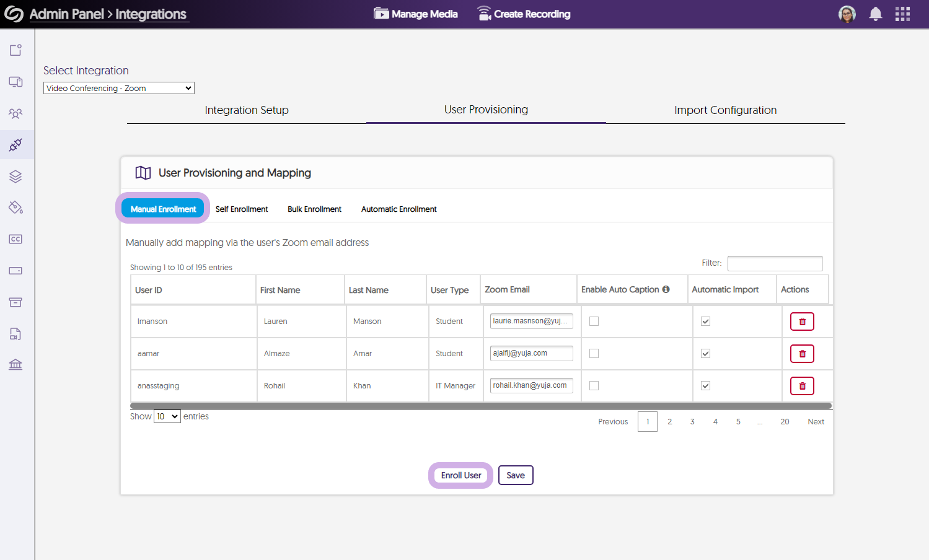Select the Automatic Enrollment tab

399,209
